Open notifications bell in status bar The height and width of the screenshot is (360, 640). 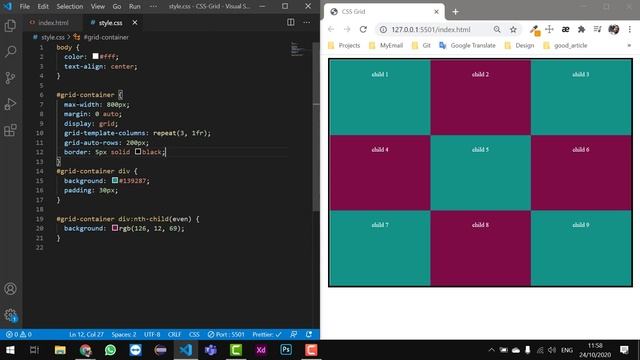click(309, 334)
